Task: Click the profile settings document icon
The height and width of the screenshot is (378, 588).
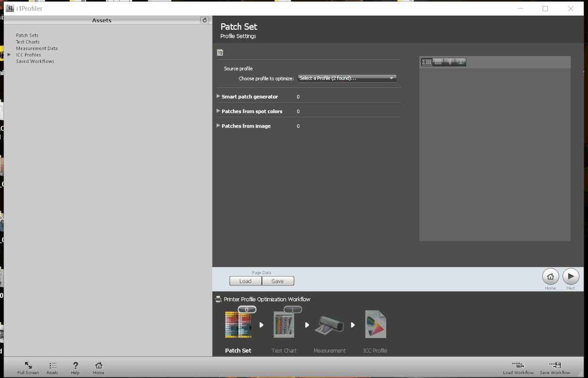Action: [x=220, y=52]
